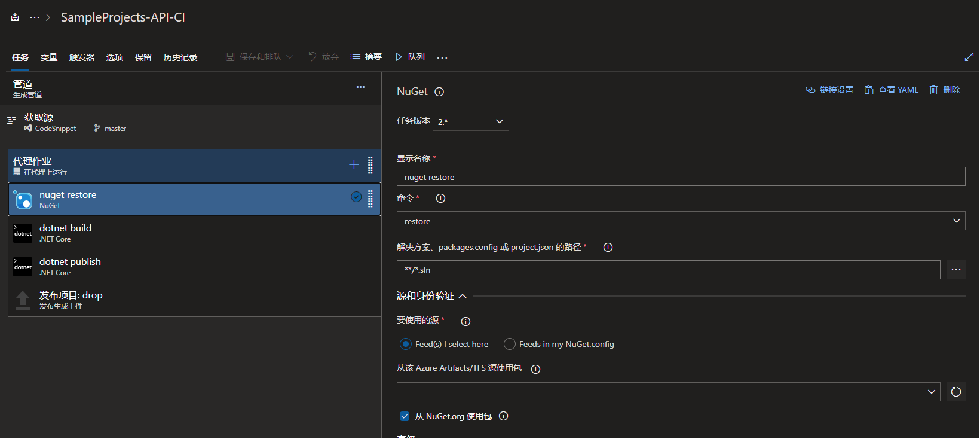Open the 摘要 summary view
The height and width of the screenshot is (439, 980).
[x=366, y=57]
